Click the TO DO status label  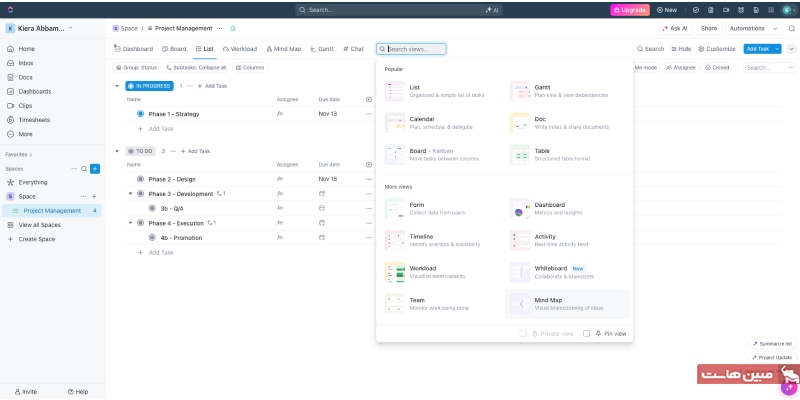[x=144, y=151]
